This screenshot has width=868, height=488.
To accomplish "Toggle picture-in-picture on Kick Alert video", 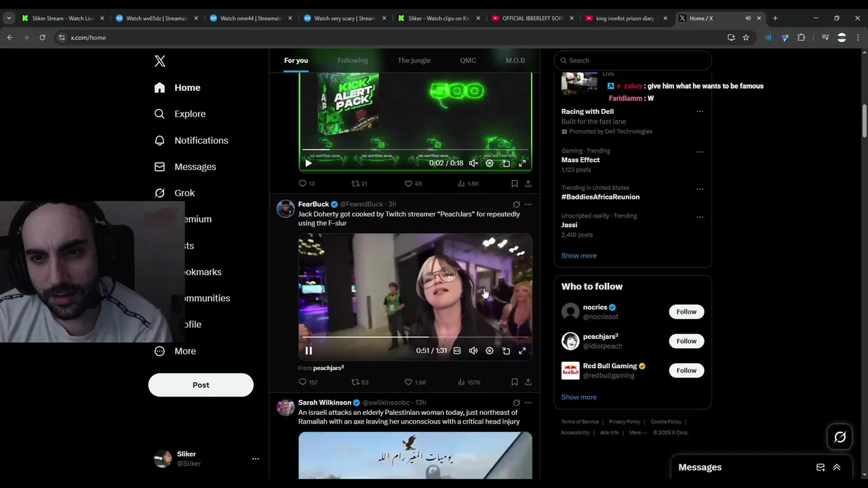I will tap(506, 163).
